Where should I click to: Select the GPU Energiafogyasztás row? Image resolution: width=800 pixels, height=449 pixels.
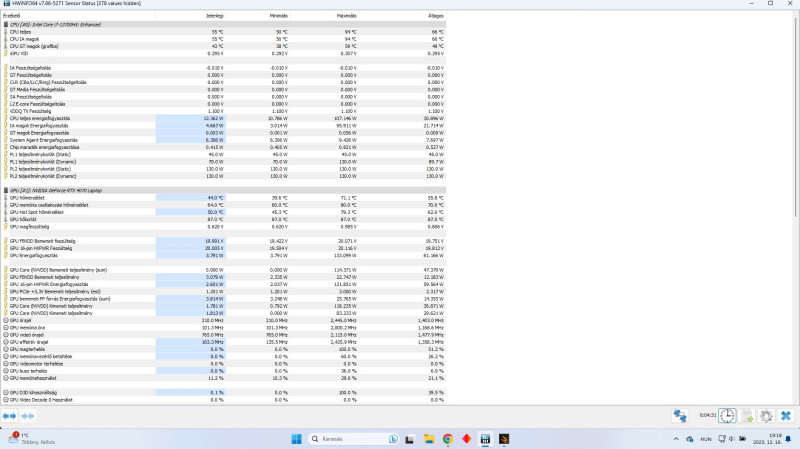tap(223, 255)
